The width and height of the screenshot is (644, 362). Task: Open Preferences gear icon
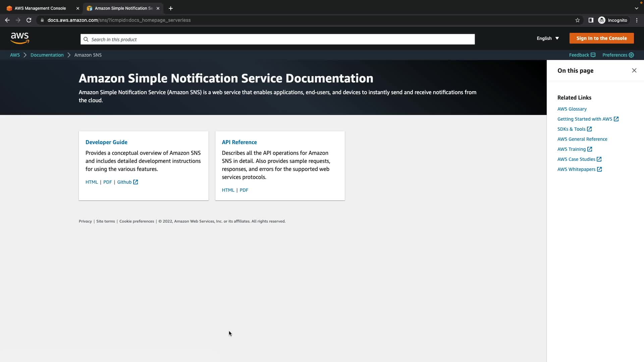tap(631, 55)
